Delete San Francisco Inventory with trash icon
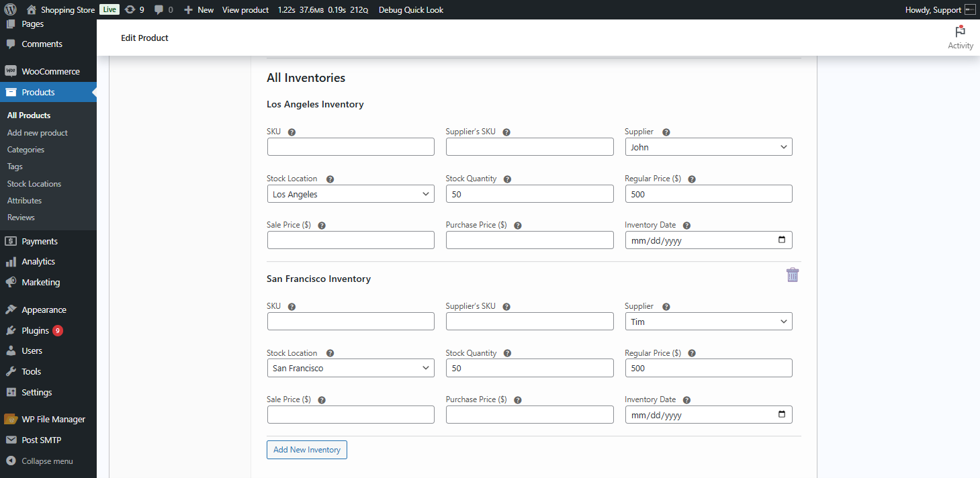The image size is (980, 478). [793, 275]
